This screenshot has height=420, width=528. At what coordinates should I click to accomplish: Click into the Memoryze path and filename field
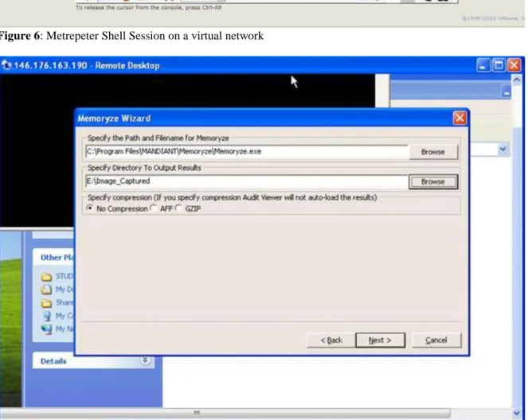pos(247,152)
